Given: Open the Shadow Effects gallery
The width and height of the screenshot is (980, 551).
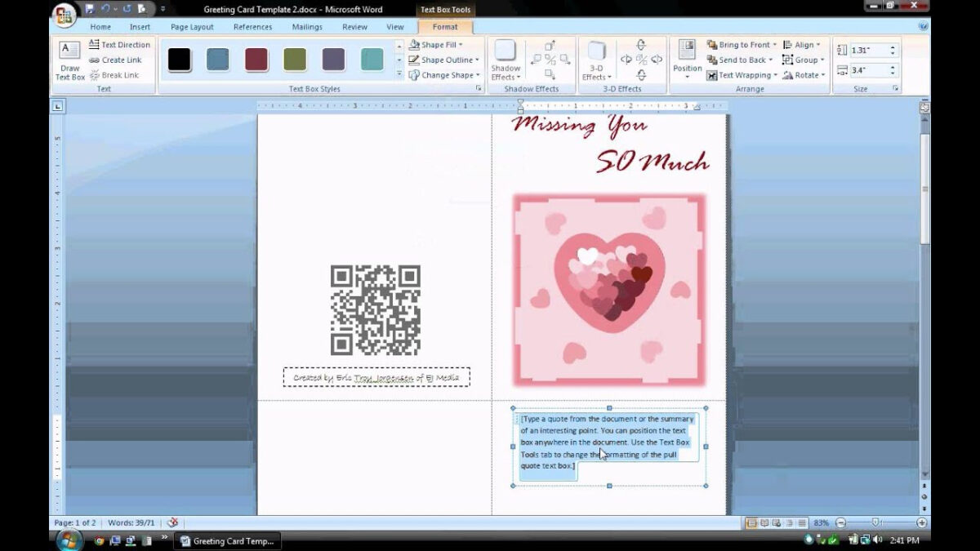Looking at the screenshot, I should (505, 60).
